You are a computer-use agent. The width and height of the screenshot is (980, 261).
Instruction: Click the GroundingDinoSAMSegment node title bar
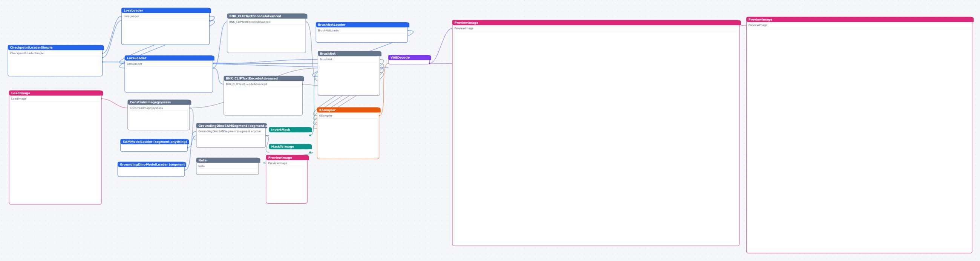tap(231, 126)
